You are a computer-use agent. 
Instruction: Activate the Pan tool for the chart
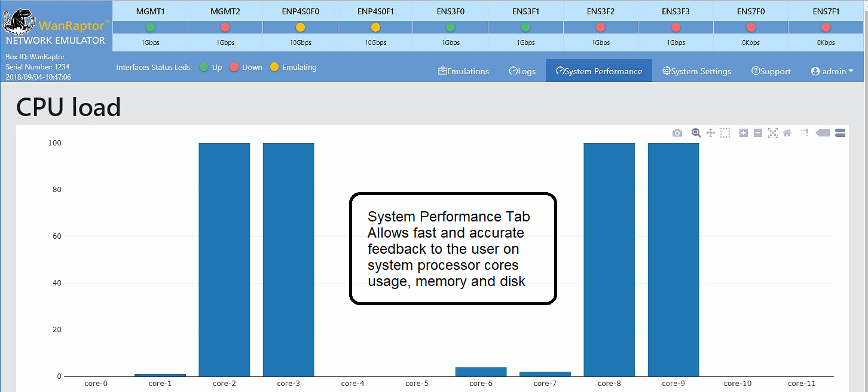tap(711, 132)
